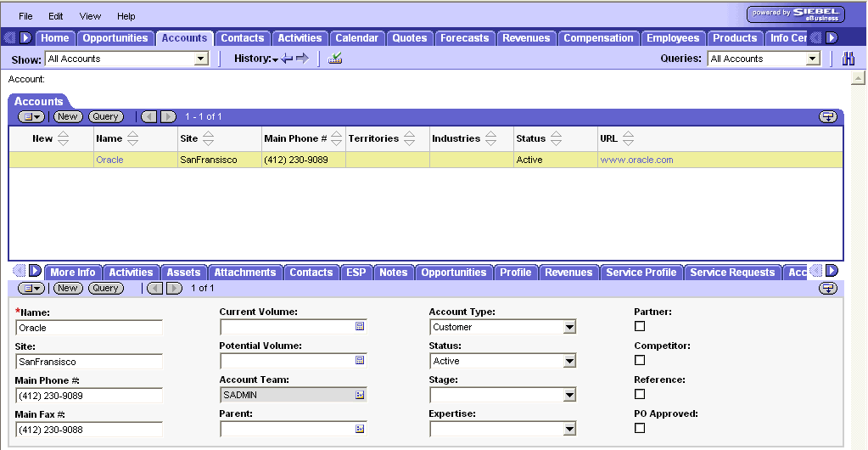The height and width of the screenshot is (450, 868).
Task: Click Query in the Accounts list applet
Action: tap(106, 116)
